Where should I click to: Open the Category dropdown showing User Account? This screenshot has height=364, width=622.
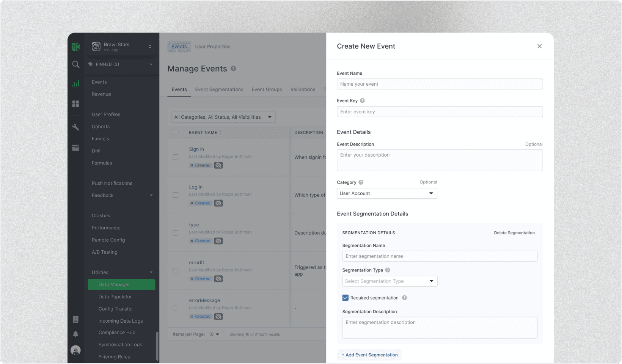coord(387,193)
